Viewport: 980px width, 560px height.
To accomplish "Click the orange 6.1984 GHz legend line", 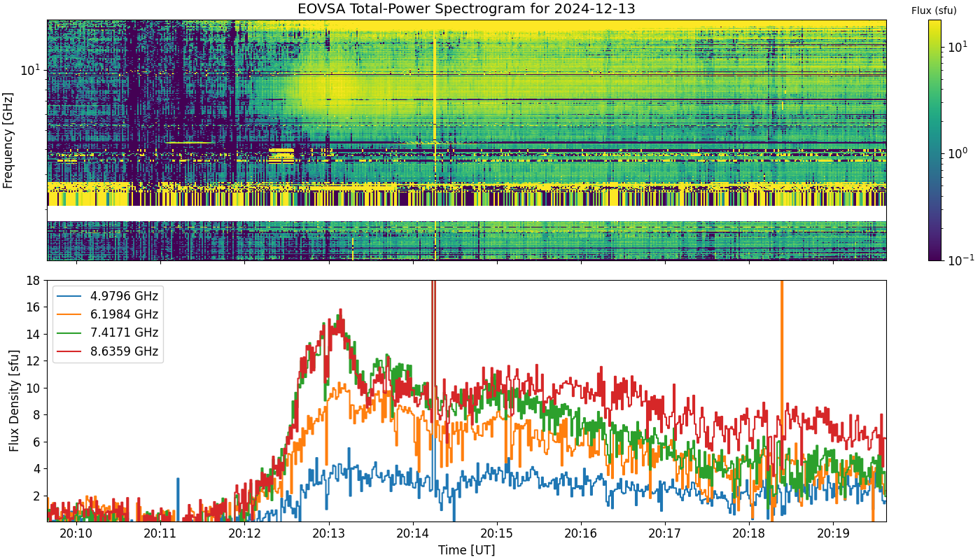I will 71,314.
